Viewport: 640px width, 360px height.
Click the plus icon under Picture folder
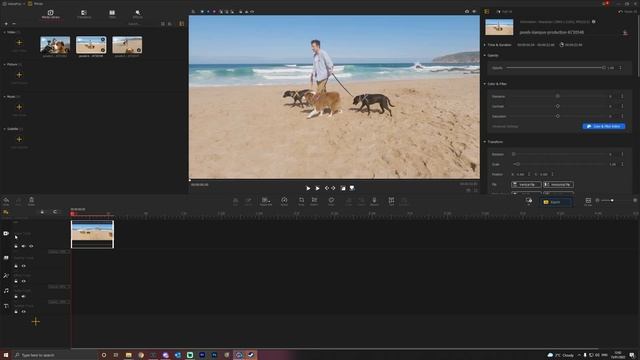point(19,75)
